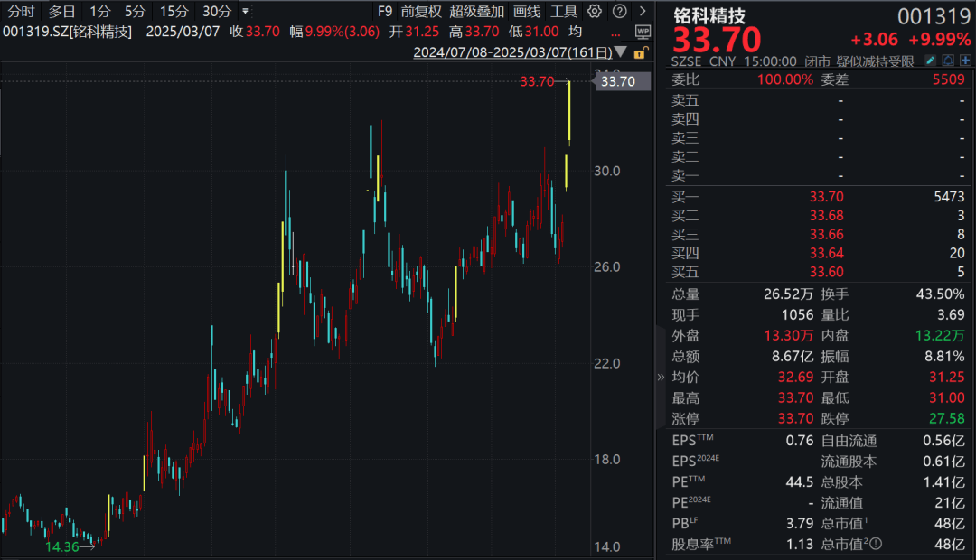Collapse the side panel with double-chevron

pyautogui.click(x=661, y=377)
